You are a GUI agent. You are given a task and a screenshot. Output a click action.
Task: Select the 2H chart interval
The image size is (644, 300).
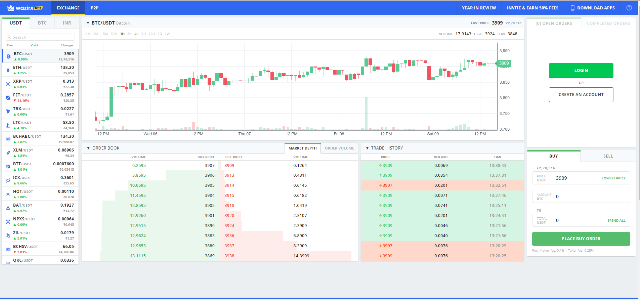click(x=129, y=34)
